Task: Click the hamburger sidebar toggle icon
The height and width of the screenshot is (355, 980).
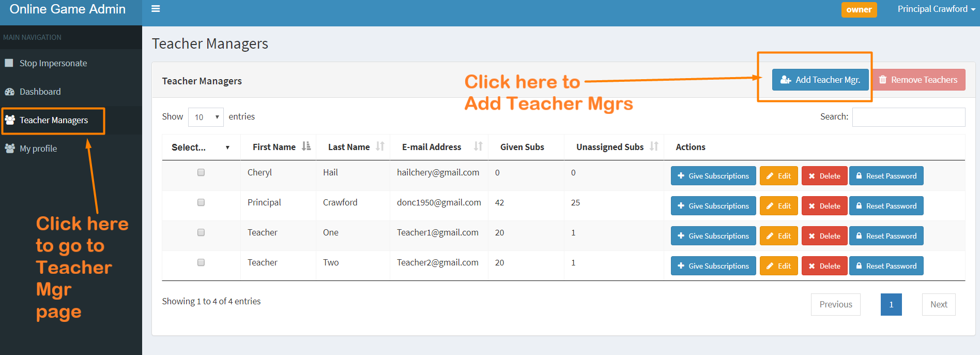Action: point(156,9)
